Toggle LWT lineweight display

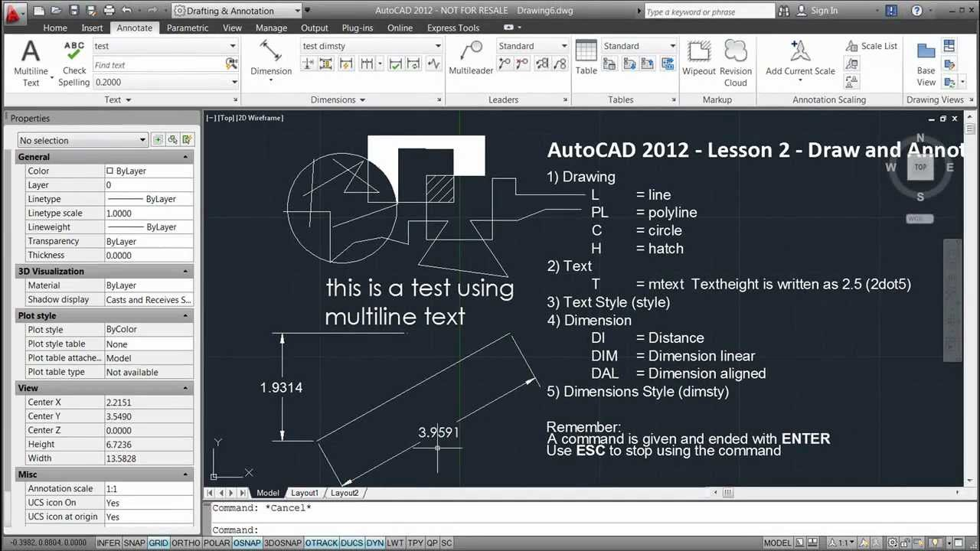point(395,543)
